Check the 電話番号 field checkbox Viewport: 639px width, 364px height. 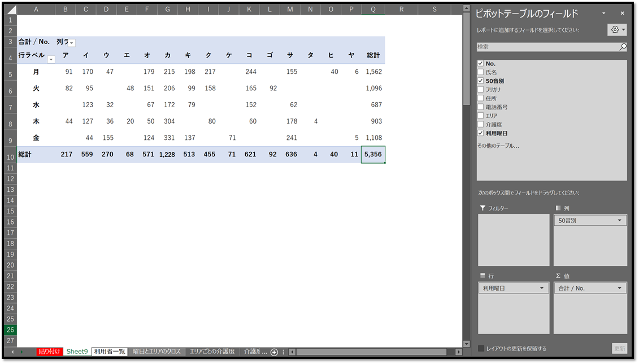coord(480,107)
